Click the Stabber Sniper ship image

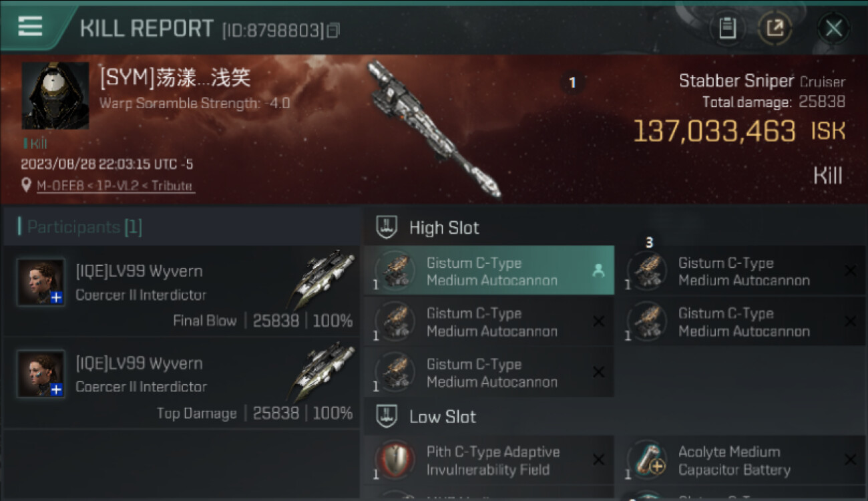[x=434, y=129]
